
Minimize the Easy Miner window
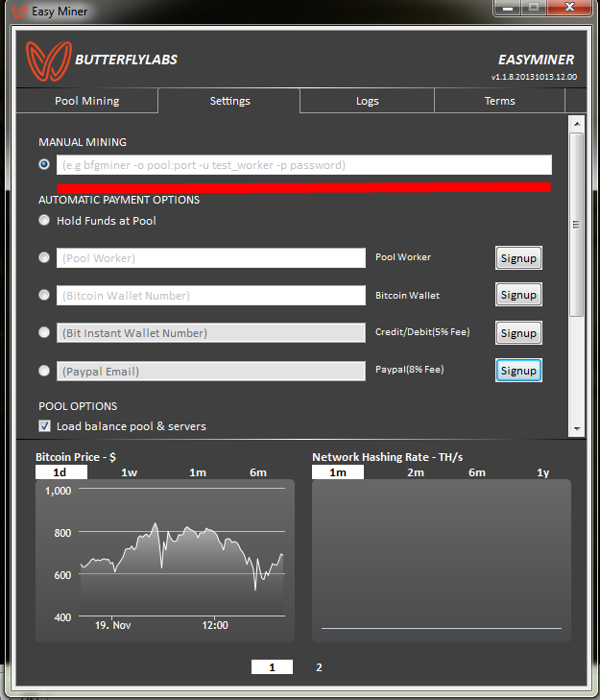(508, 8)
